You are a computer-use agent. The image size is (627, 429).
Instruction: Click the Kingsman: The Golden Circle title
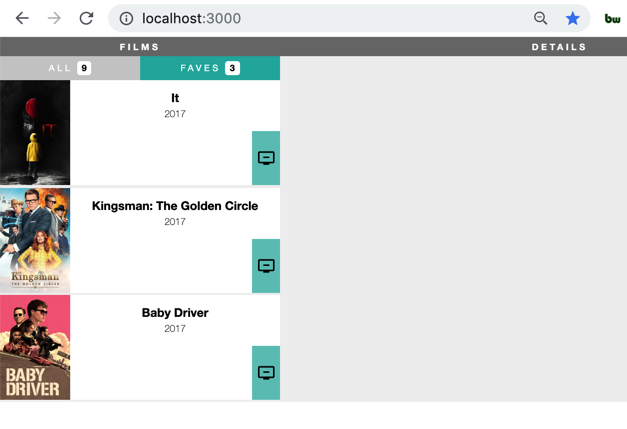(x=175, y=206)
